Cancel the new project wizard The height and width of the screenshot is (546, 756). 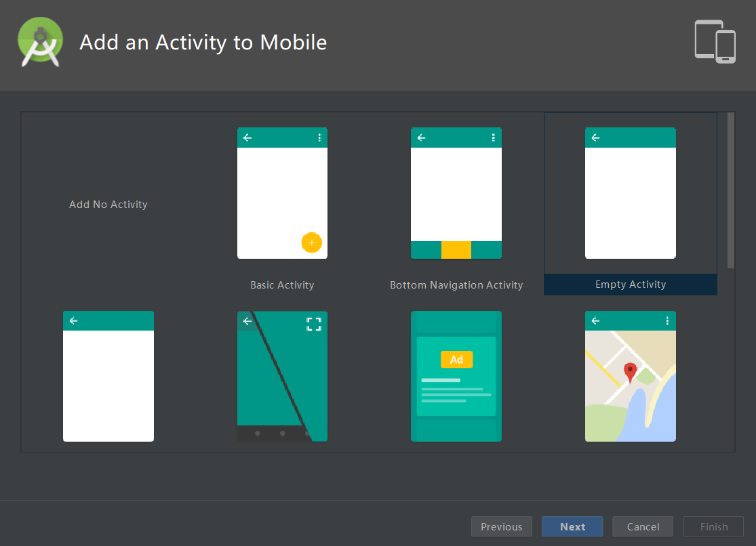[643, 527]
